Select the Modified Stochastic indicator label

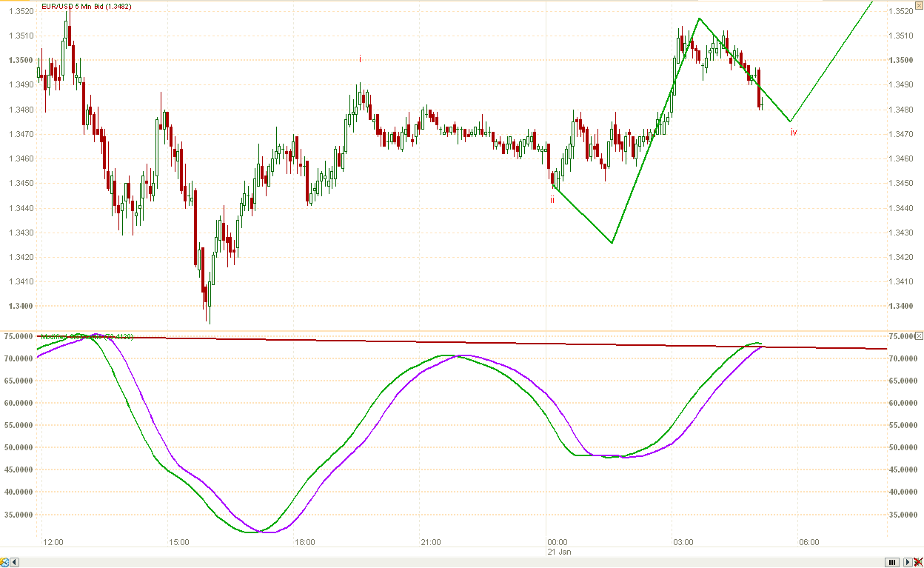pos(87,337)
